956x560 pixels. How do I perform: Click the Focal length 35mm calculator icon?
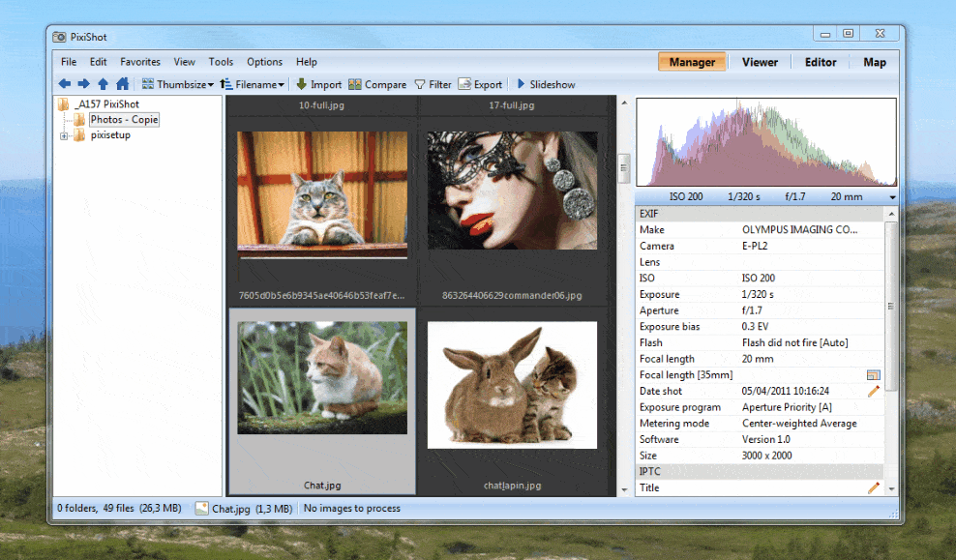point(874,375)
